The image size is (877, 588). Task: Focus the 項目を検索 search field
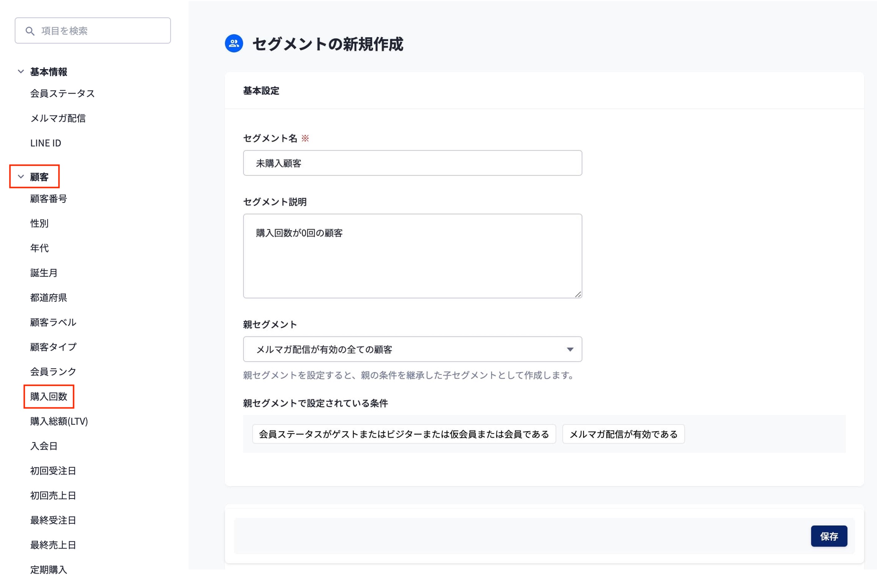pyautogui.click(x=101, y=31)
